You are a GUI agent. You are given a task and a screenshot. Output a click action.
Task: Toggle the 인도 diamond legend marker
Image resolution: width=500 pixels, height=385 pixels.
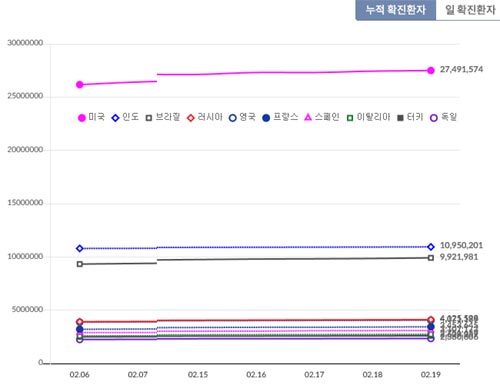coord(115,118)
